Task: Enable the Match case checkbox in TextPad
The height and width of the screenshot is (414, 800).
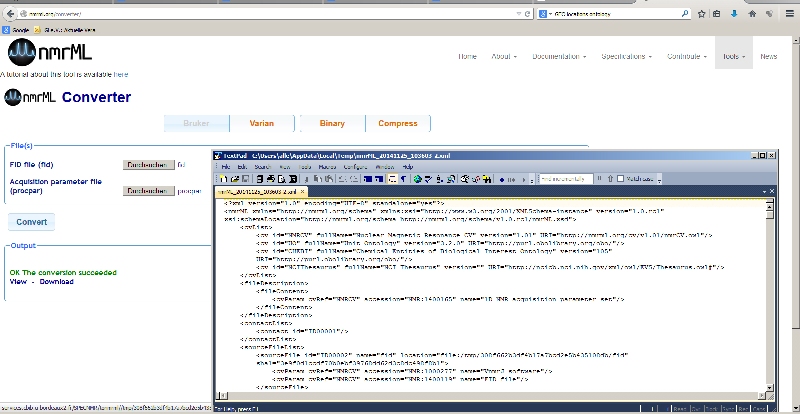Action: click(x=620, y=179)
